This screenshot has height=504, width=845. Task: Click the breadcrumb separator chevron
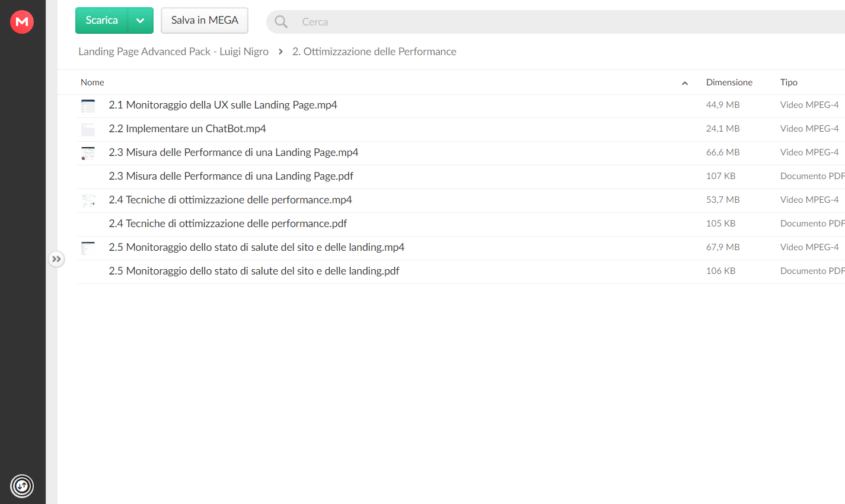(x=280, y=52)
